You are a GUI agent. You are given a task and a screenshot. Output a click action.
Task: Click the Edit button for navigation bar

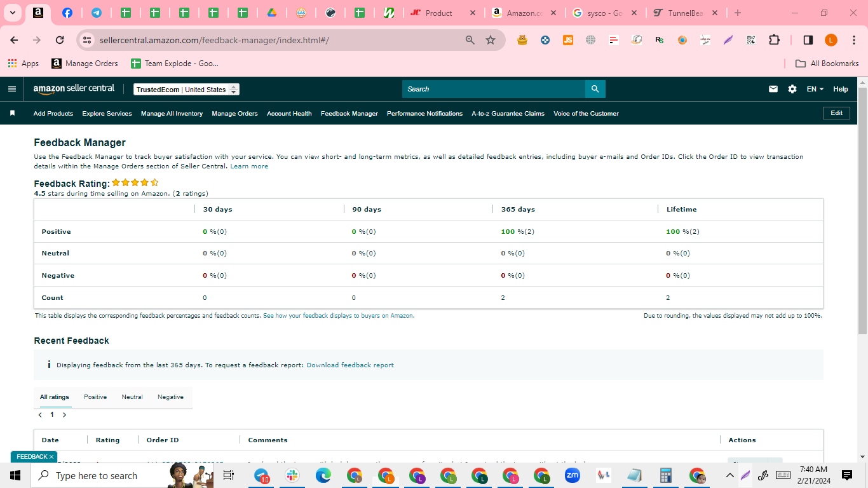[x=836, y=113]
